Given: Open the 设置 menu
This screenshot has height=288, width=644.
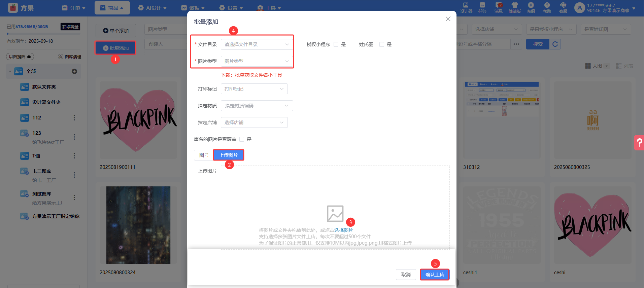Looking at the screenshot, I should [x=231, y=8].
